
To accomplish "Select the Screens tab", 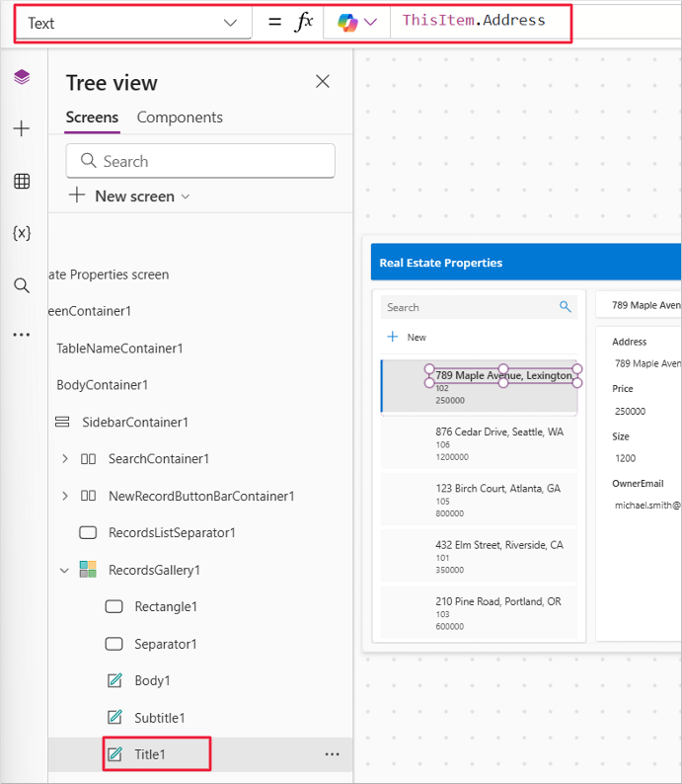I will click(x=92, y=118).
